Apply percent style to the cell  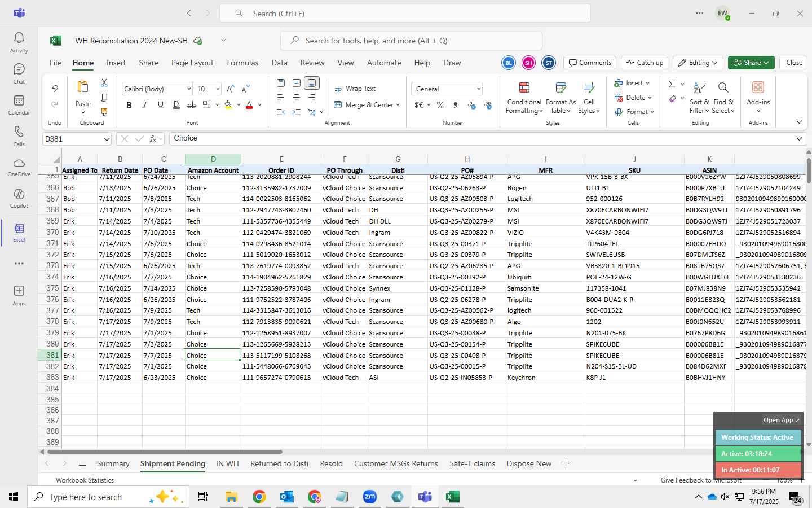click(x=440, y=105)
